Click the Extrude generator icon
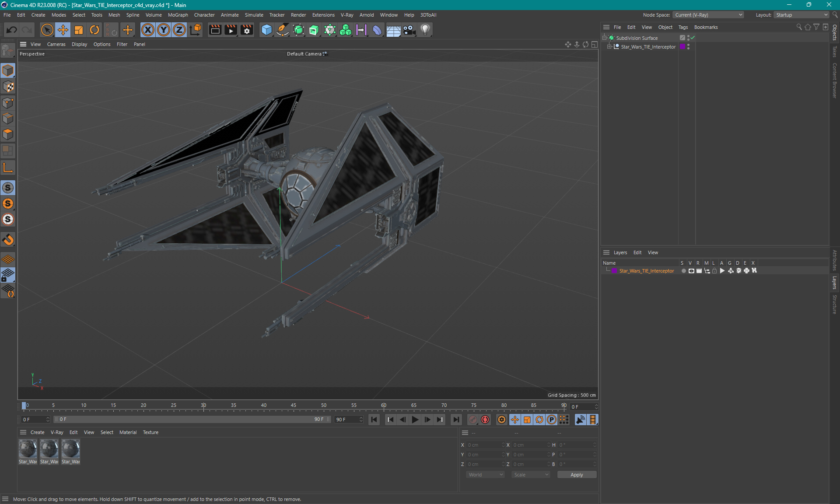Viewport: 840px width, 504px height. point(314,30)
